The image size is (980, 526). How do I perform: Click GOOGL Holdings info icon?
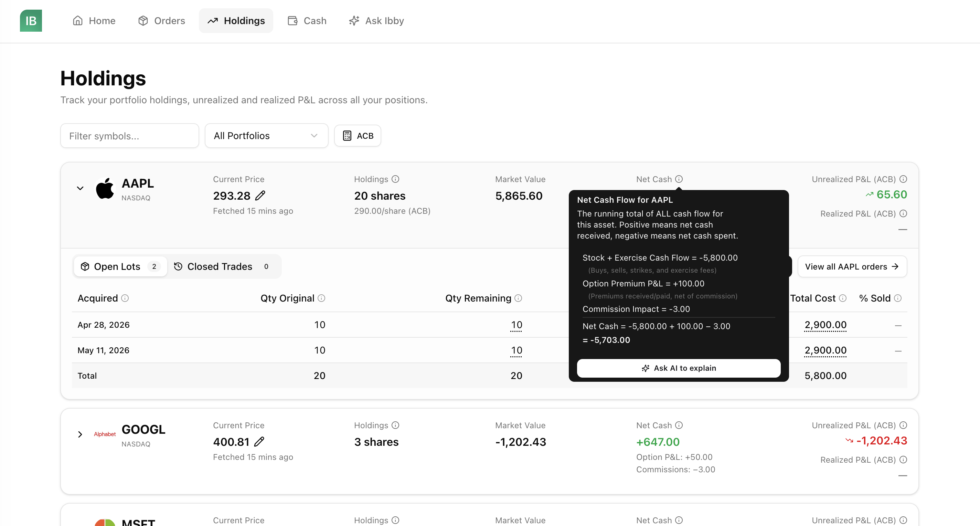click(x=395, y=425)
